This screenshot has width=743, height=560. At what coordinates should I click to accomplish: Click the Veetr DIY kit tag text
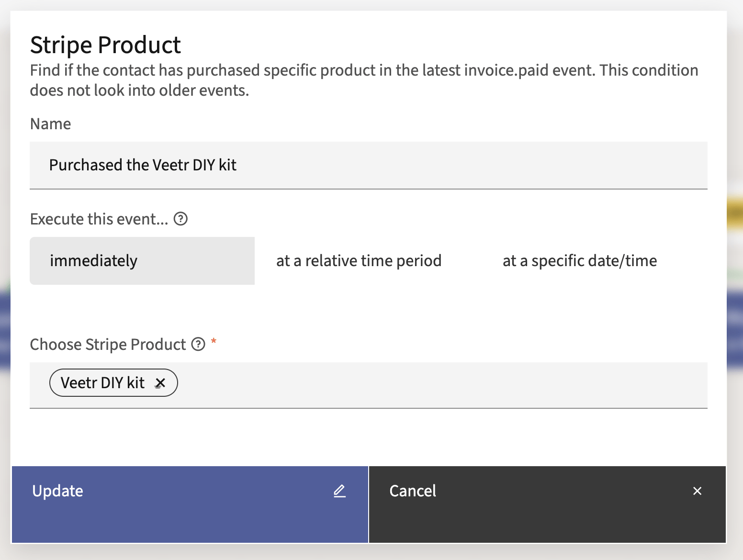coord(102,383)
